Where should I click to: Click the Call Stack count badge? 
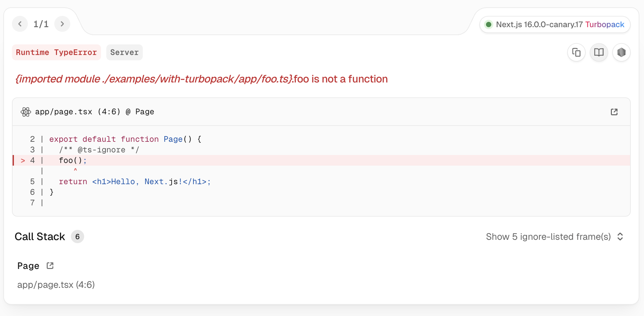pyautogui.click(x=78, y=237)
